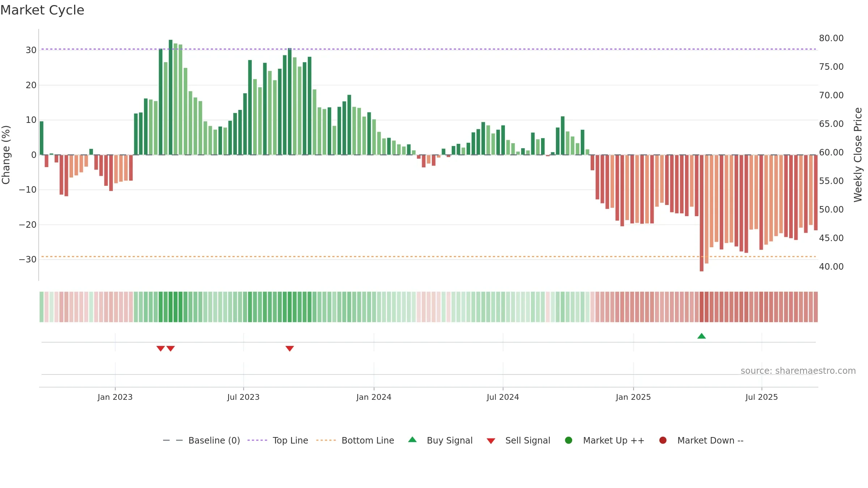
Task: Click the 80.00 price axis label
Action: (x=831, y=38)
